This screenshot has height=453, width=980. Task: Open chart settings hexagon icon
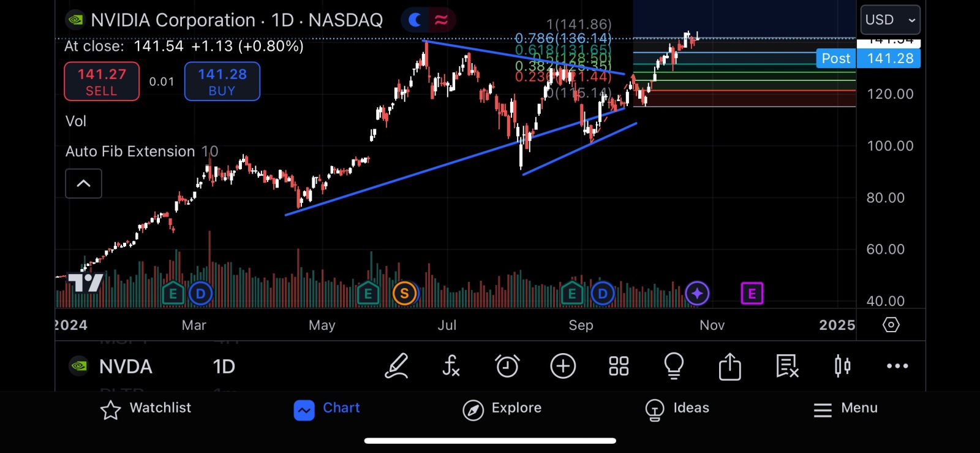pos(891,324)
